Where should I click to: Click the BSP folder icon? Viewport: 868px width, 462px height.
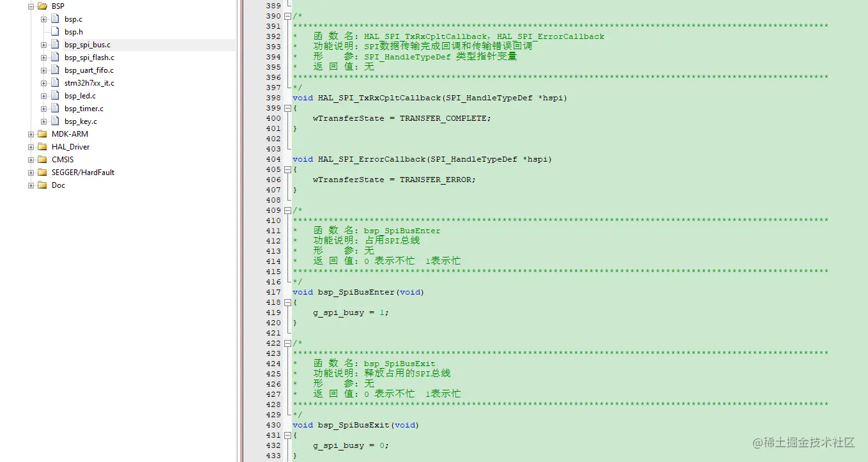pyautogui.click(x=42, y=6)
